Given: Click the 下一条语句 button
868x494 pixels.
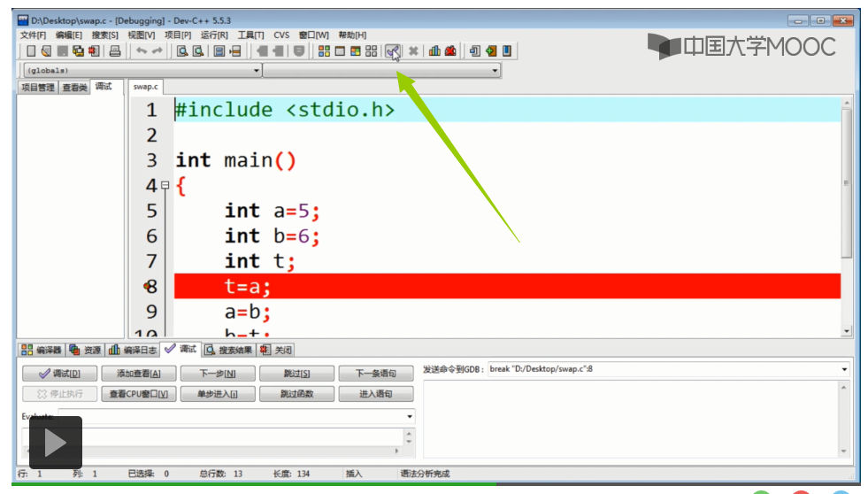Looking at the screenshot, I should [376, 374].
